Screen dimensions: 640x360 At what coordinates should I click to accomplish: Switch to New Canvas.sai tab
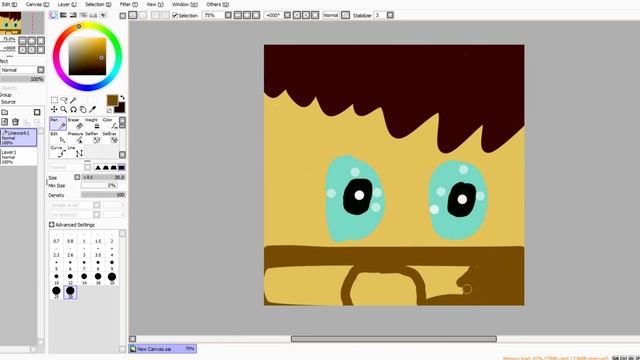162,349
